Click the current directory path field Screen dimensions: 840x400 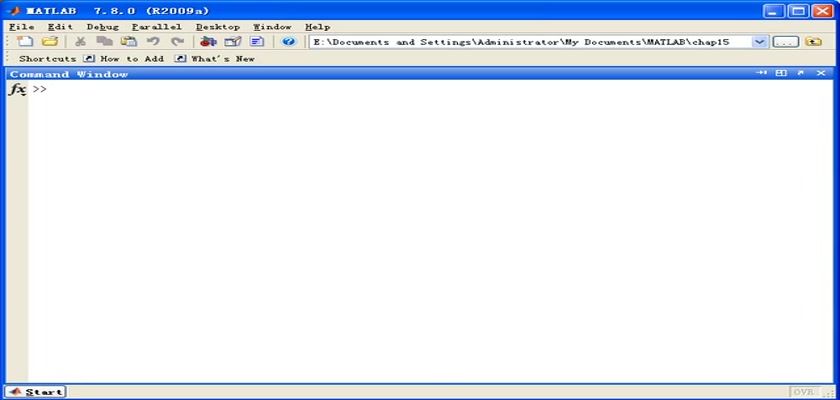pyautogui.click(x=530, y=41)
